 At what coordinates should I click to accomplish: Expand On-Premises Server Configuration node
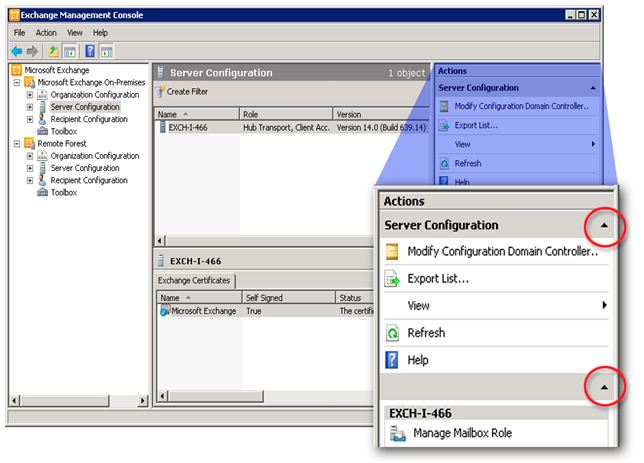(x=30, y=107)
